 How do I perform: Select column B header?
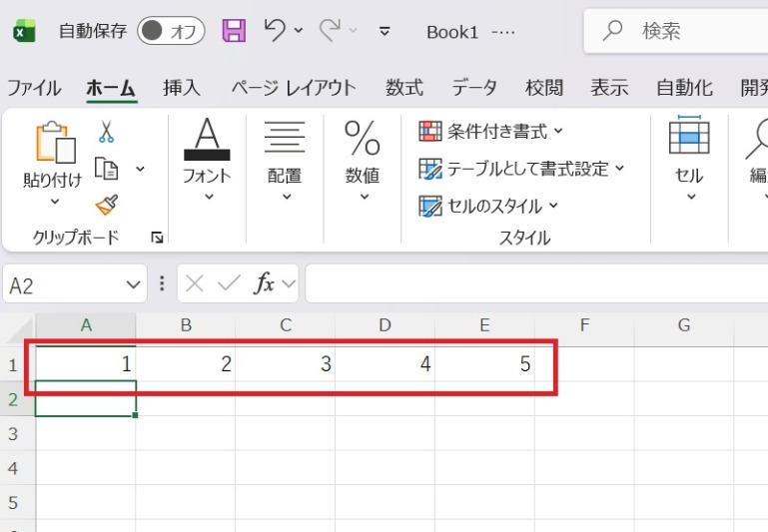[x=186, y=325]
